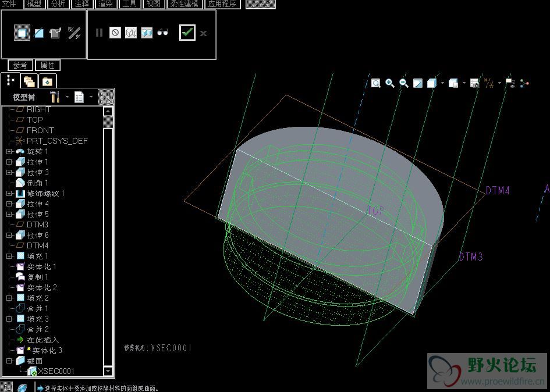The height and width of the screenshot is (392, 550).
Task: Click the globe browser icon in status bar
Action: (x=22, y=387)
